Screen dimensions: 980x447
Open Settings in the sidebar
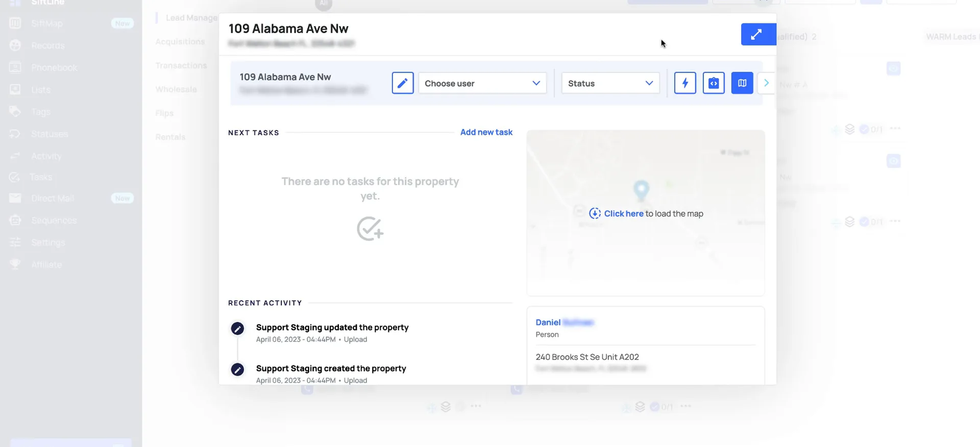pyautogui.click(x=48, y=242)
